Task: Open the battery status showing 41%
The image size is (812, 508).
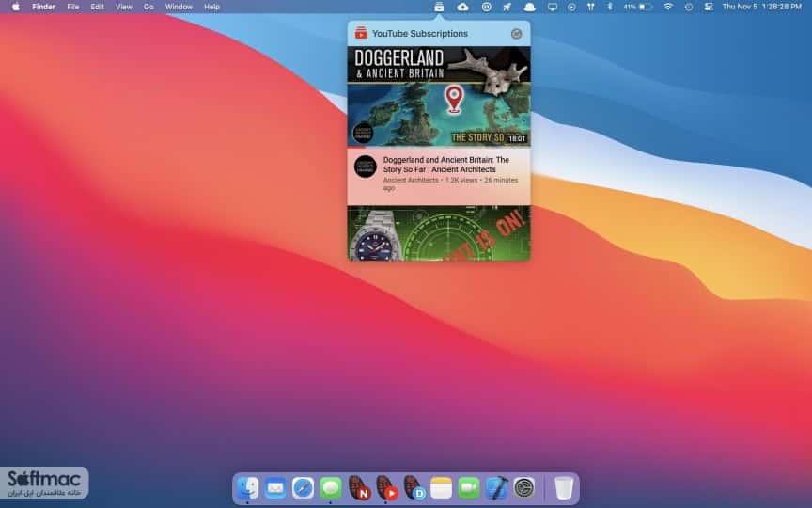Action: pyautogui.click(x=637, y=7)
